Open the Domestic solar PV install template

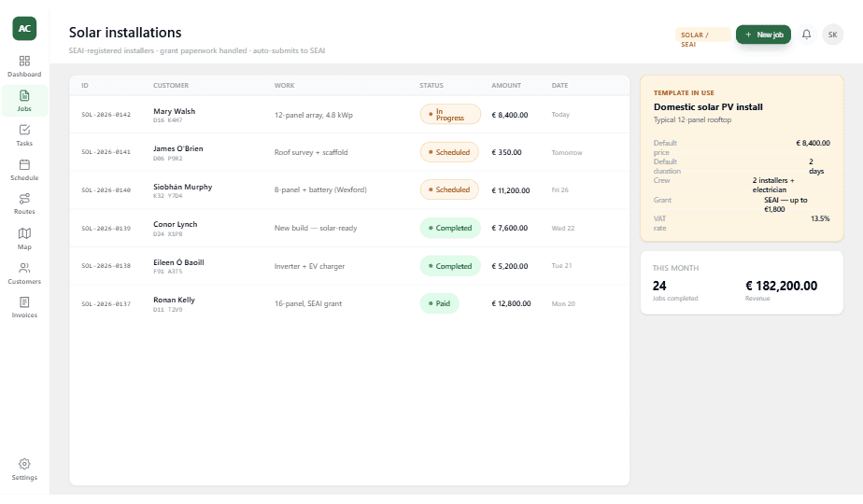pyautogui.click(x=708, y=107)
